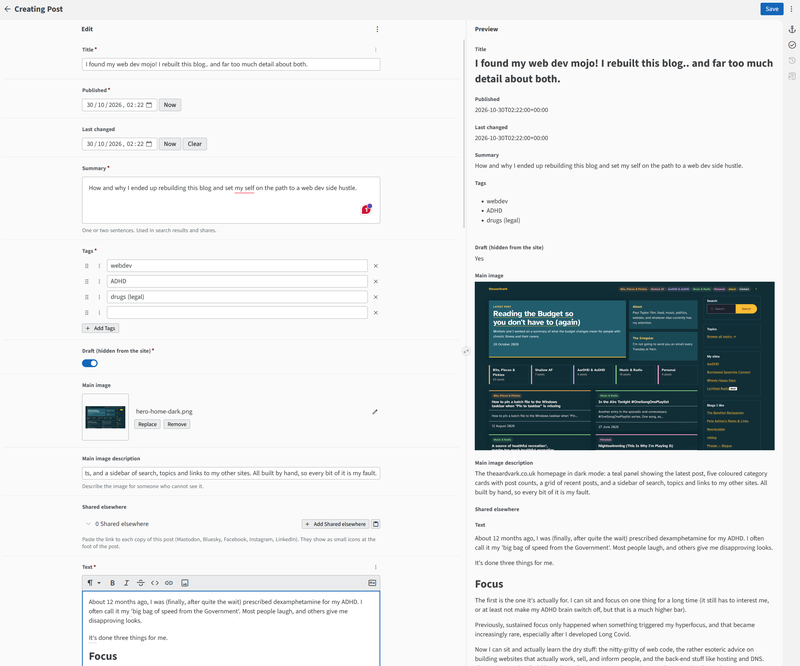Click the ADHD tag in Preview list
Viewport: 800px width, 666px height.
coord(494,211)
